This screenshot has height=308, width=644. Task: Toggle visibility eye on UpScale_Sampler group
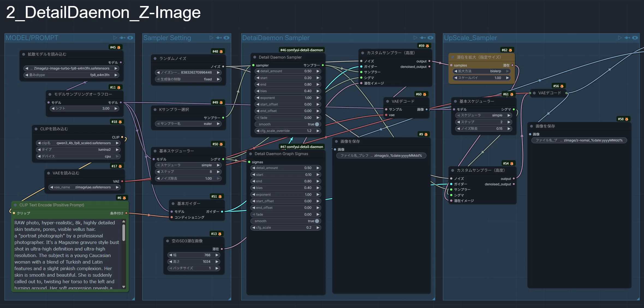[x=635, y=38]
